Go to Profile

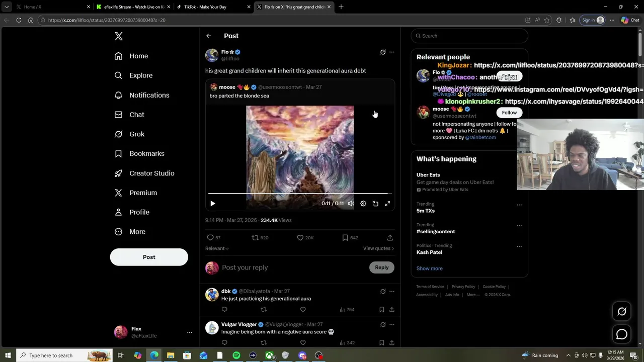click(x=132, y=212)
